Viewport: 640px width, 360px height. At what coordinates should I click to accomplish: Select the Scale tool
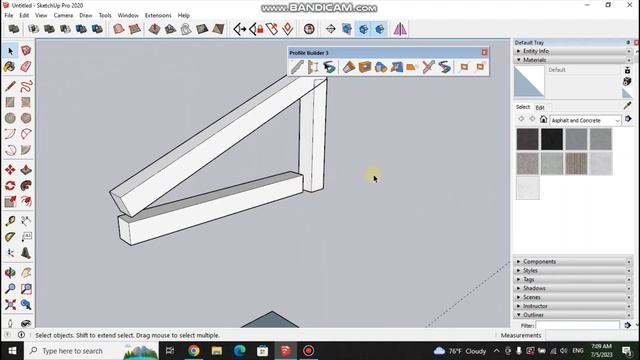coord(10,201)
